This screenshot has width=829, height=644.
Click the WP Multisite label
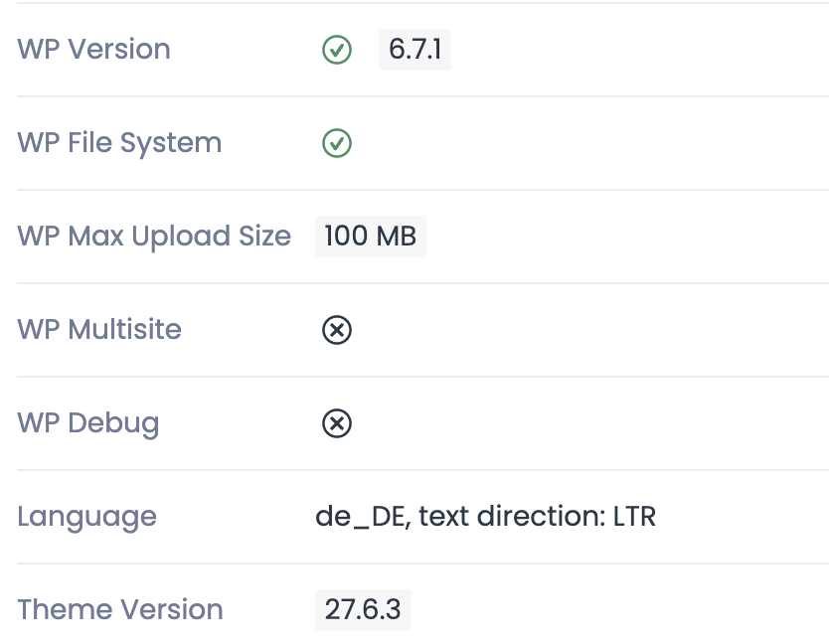[99, 329]
